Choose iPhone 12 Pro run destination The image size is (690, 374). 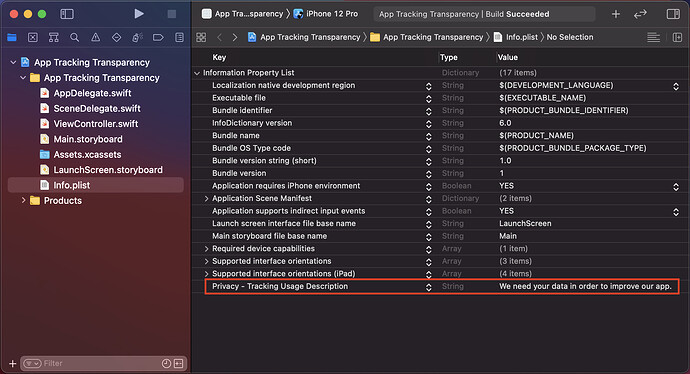[326, 14]
